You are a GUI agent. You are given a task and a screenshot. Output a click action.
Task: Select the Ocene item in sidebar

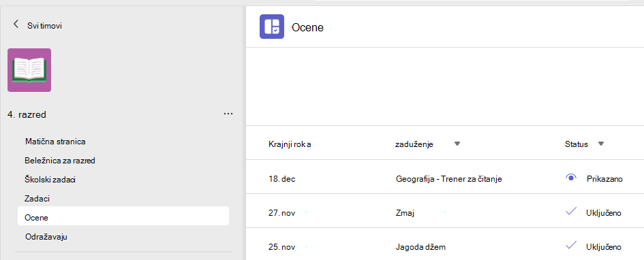123,216
